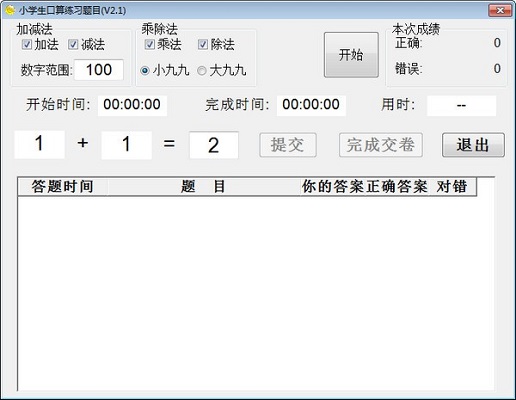
Task: Click the 本次成绩 group label
Action: click(416, 29)
